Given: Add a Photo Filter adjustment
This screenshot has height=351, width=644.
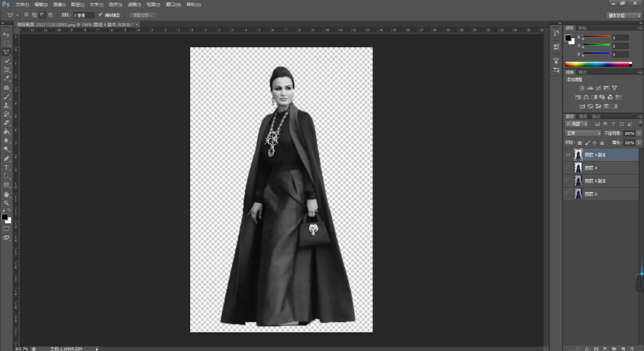Looking at the screenshot, I should point(602,97).
